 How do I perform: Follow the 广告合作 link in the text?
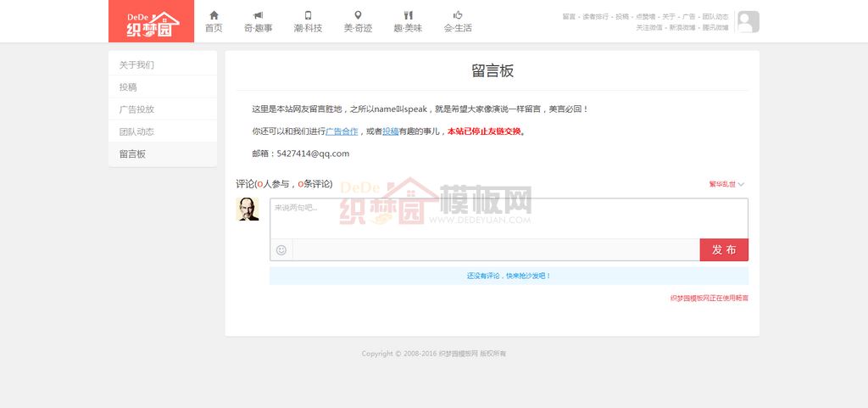coord(342,131)
